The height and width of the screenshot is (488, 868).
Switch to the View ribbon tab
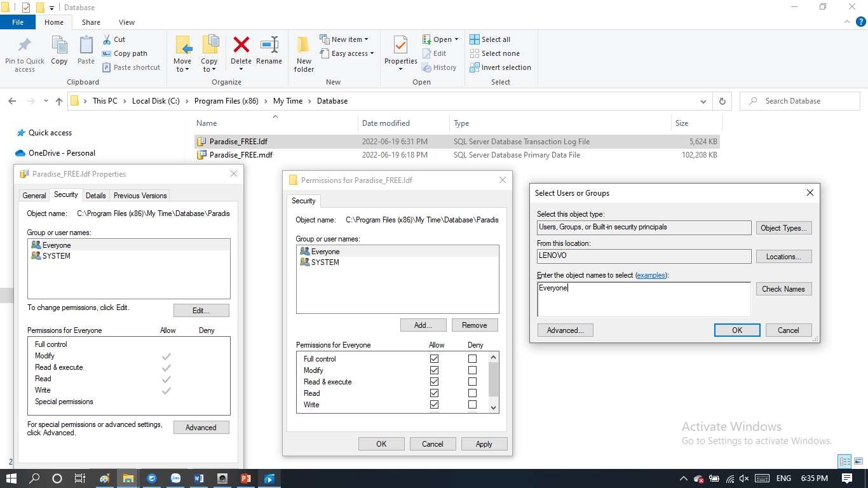coord(126,22)
